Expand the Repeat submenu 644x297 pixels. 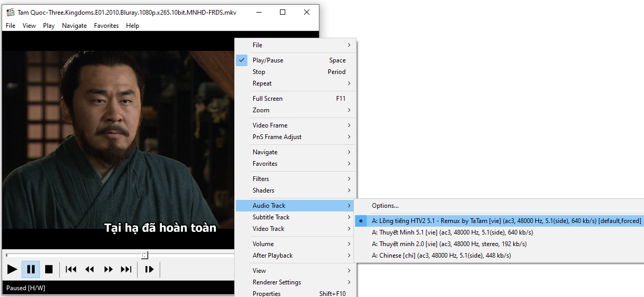(x=296, y=83)
